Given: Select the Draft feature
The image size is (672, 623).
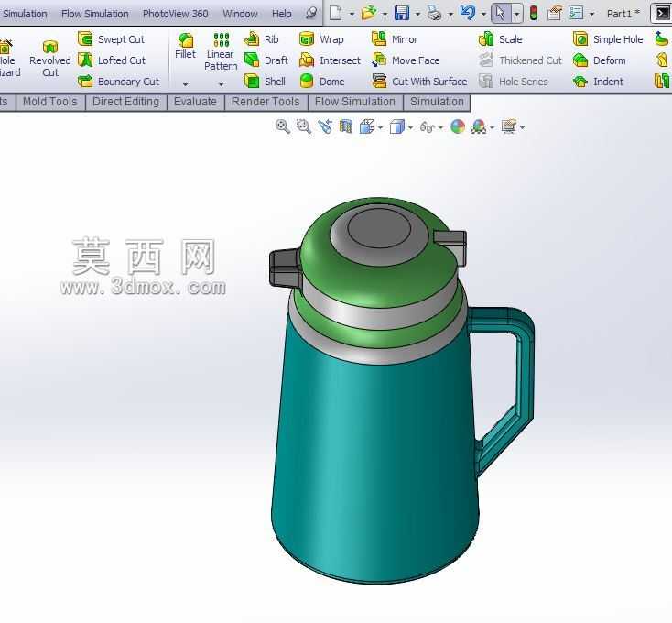Looking at the screenshot, I should click(x=266, y=60).
